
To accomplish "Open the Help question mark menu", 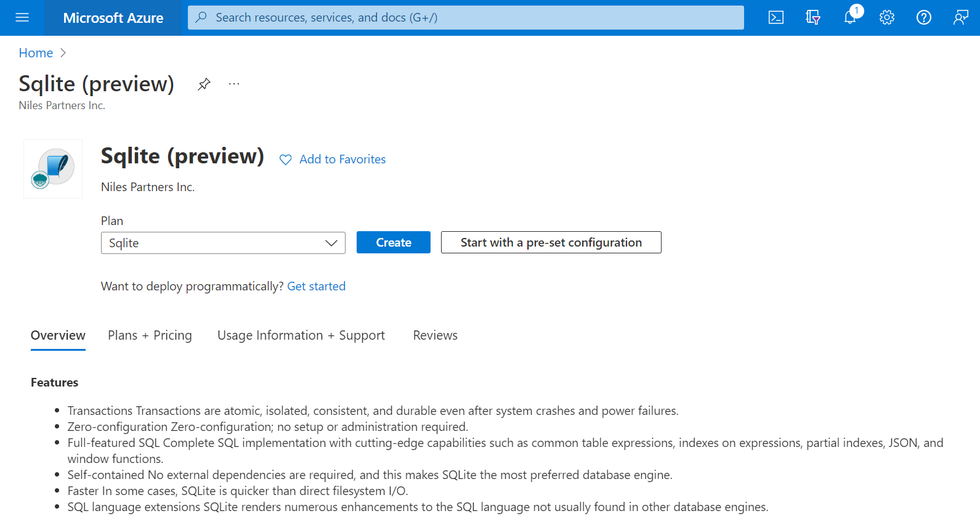I will pos(924,17).
